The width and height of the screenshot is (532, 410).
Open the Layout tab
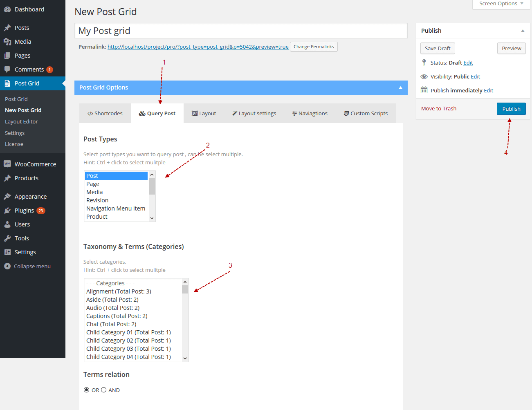click(204, 114)
